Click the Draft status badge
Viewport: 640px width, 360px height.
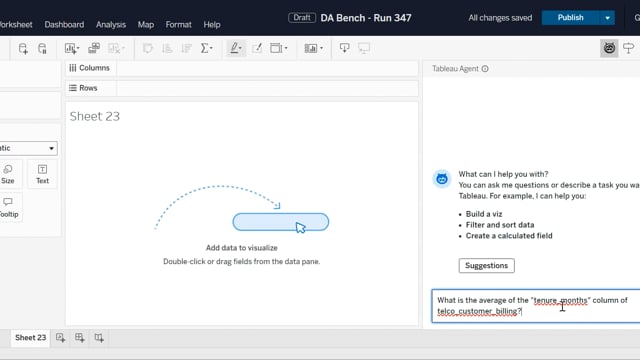[302, 18]
